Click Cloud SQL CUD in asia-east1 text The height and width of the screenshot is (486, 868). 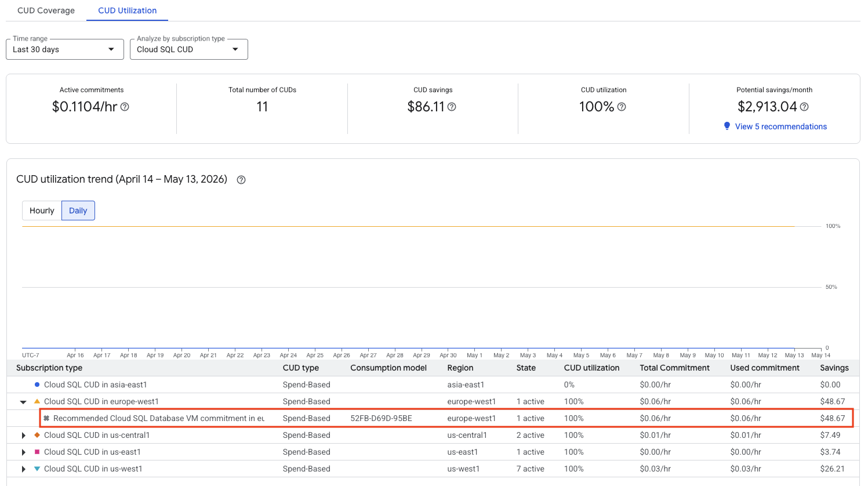click(x=96, y=385)
